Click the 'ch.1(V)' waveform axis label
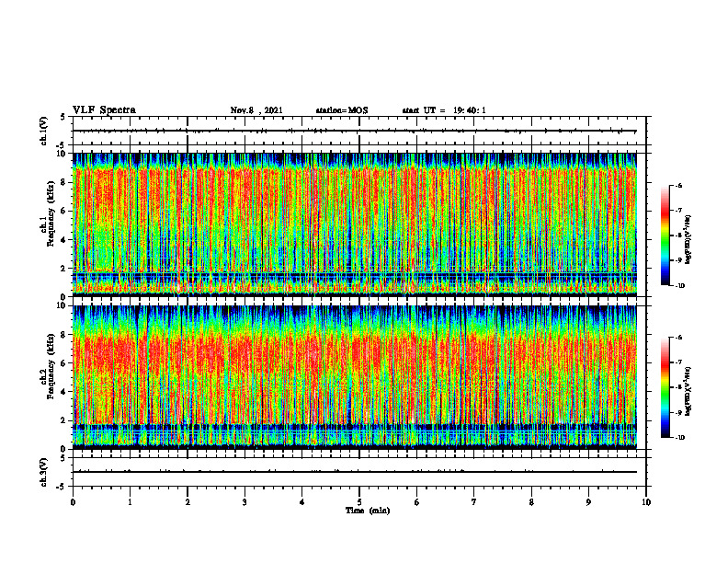The height and width of the screenshot is (563, 728). point(44,131)
